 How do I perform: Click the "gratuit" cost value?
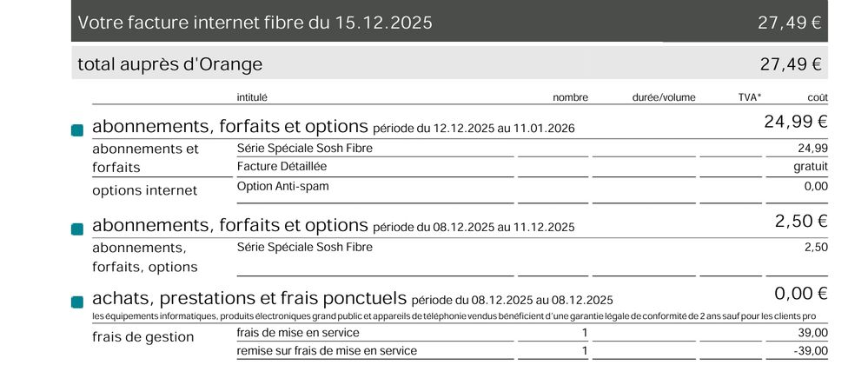(x=810, y=167)
